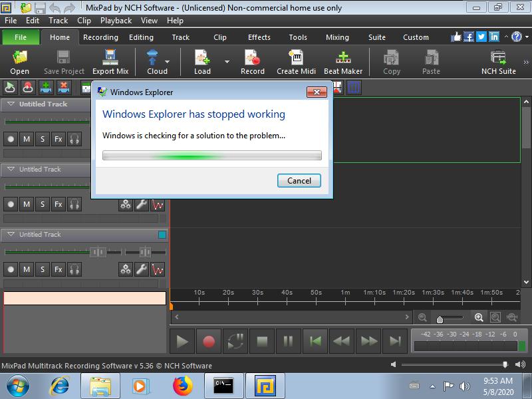Arm recording on the first Untitled Track
The height and width of the screenshot is (399, 532).
pyautogui.click(x=11, y=139)
